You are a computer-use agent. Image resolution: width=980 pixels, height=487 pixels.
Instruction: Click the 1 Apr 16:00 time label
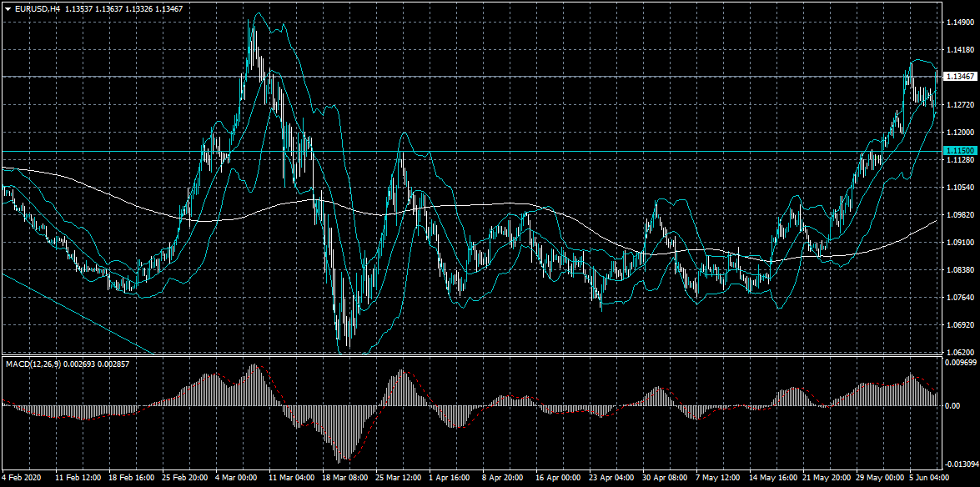(x=450, y=478)
